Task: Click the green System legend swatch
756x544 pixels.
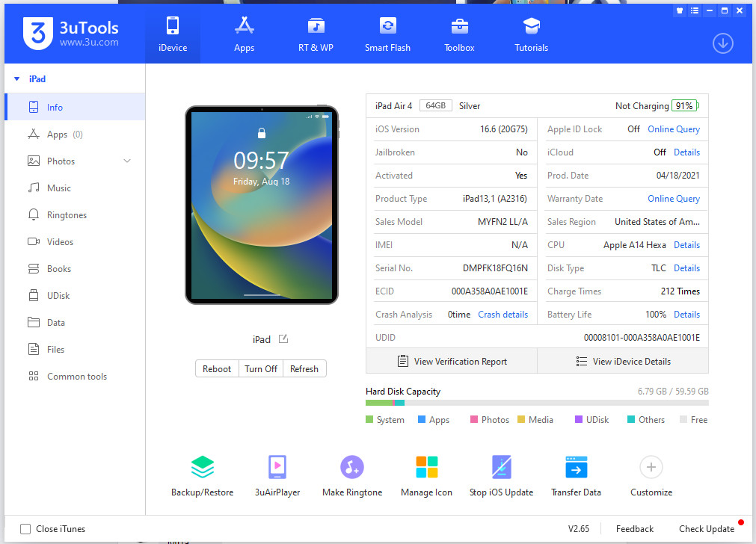Action: click(x=370, y=420)
